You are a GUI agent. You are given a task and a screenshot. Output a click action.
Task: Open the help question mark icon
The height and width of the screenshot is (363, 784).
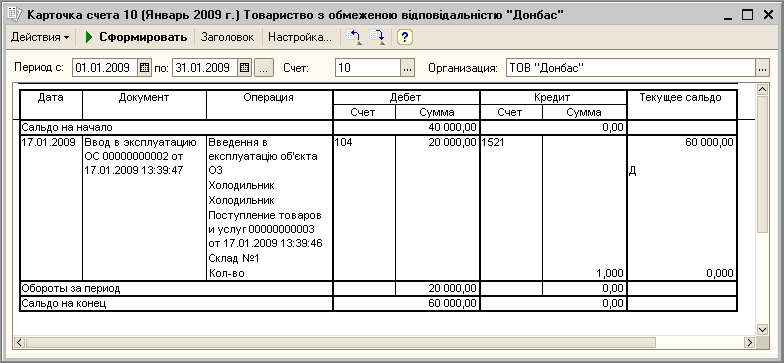404,37
